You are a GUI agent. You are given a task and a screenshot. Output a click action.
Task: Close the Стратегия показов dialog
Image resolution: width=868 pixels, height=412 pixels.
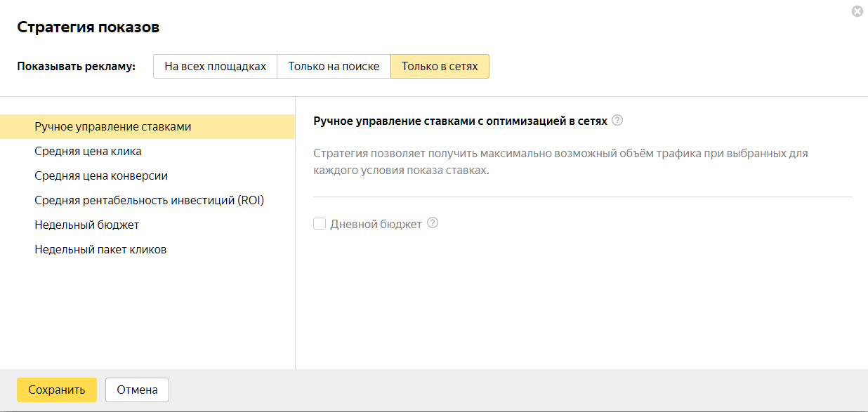857,11
